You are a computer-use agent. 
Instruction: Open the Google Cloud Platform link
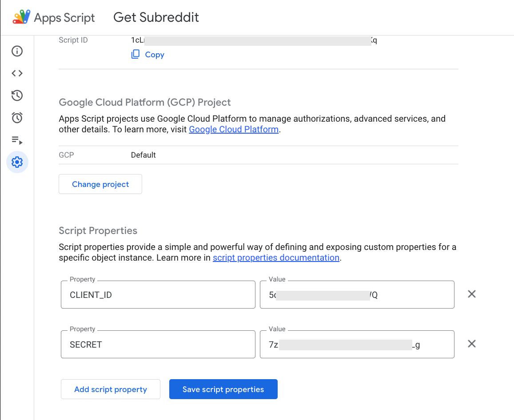[234, 130]
